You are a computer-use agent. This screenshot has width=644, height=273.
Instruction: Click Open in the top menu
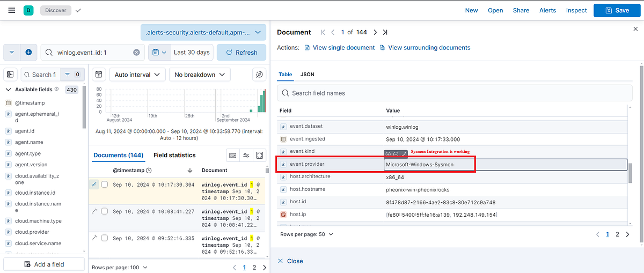(x=495, y=10)
